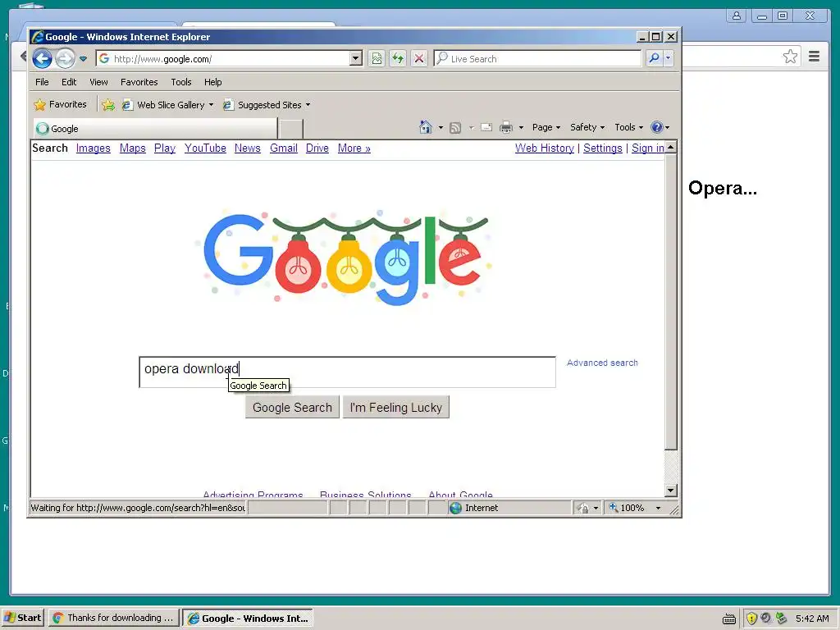Open Advanced search link

(x=602, y=363)
